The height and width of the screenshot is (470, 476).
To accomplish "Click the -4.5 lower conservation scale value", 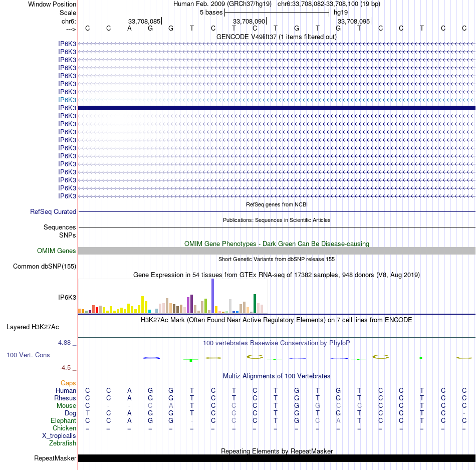I will coord(65,368).
